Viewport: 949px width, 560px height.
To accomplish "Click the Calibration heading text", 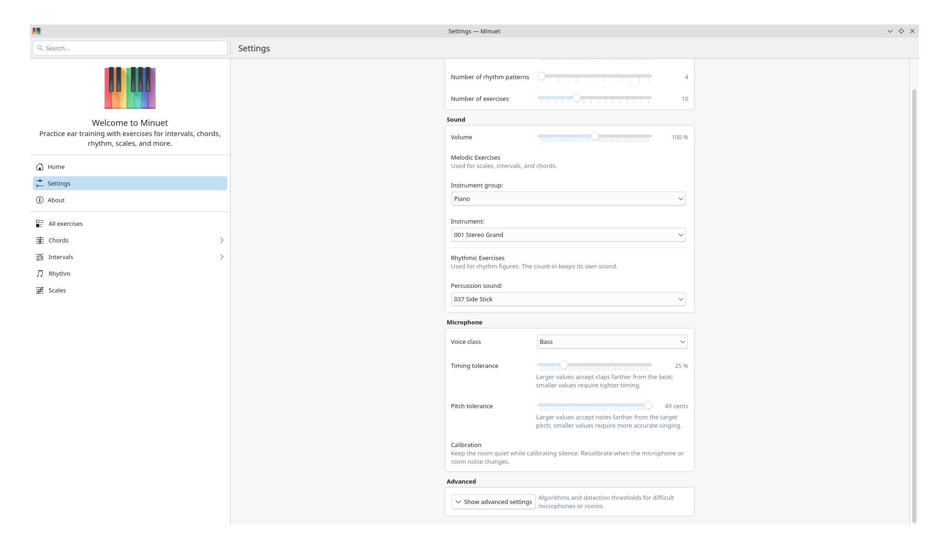I will tap(466, 445).
